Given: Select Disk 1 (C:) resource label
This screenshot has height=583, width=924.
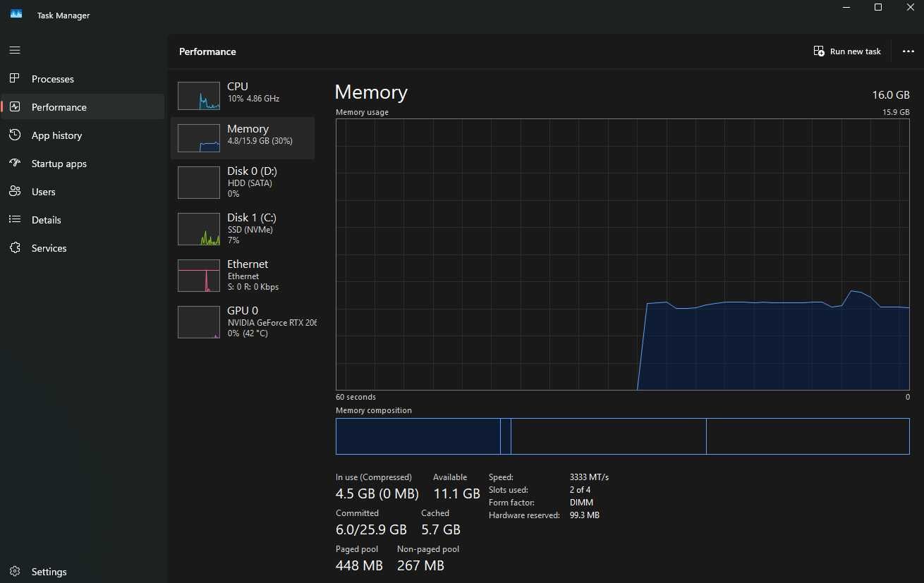Looking at the screenshot, I should 252,218.
